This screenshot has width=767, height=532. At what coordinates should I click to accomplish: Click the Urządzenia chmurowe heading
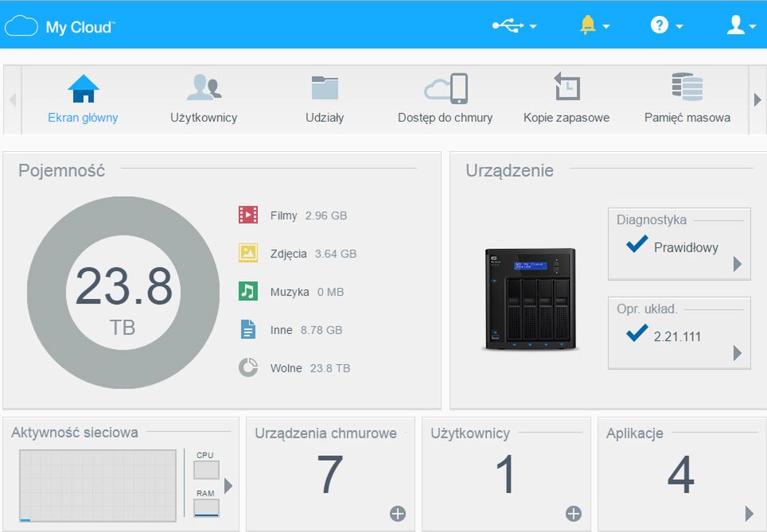tap(325, 433)
